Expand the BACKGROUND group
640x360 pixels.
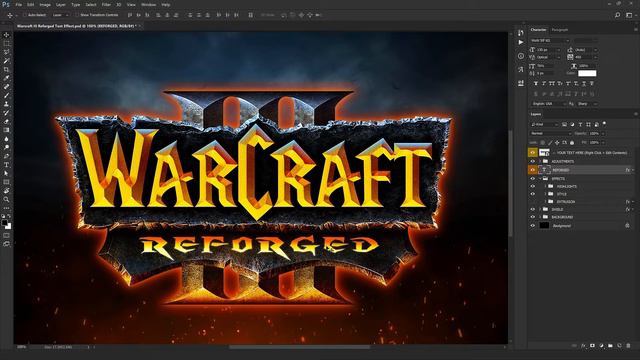click(540, 217)
